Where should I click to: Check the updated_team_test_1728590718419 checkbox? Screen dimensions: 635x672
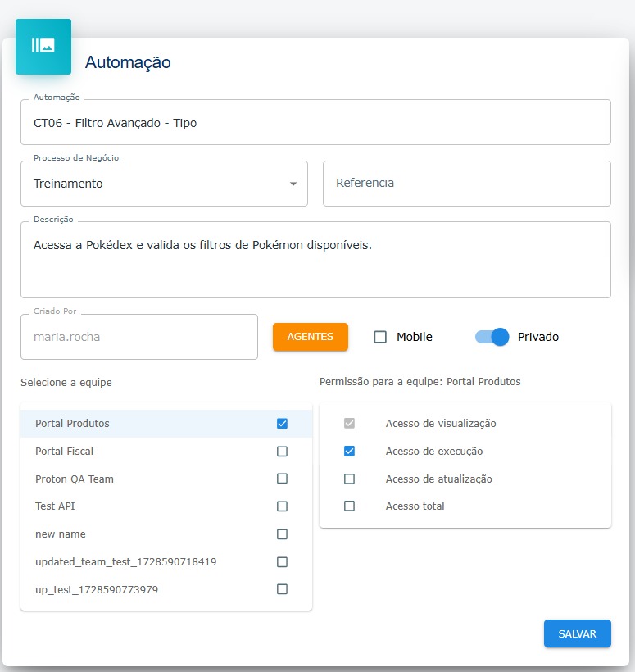(282, 562)
